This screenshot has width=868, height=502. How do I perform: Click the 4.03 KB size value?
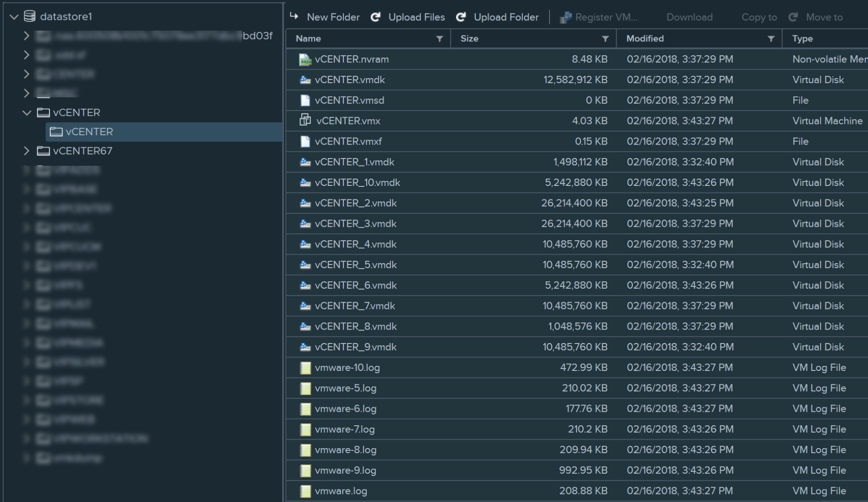tap(590, 121)
